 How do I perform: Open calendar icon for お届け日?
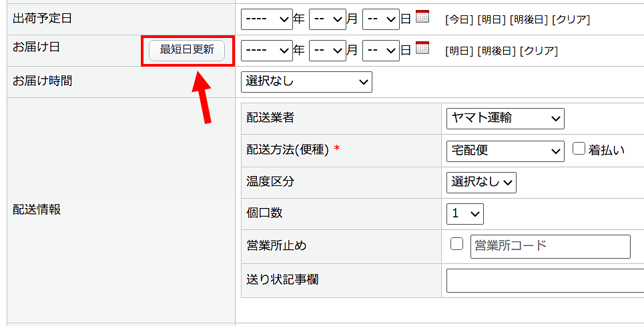coord(422,47)
